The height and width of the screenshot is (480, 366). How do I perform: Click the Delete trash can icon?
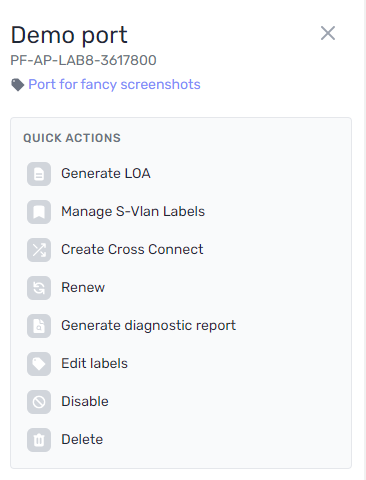point(39,440)
